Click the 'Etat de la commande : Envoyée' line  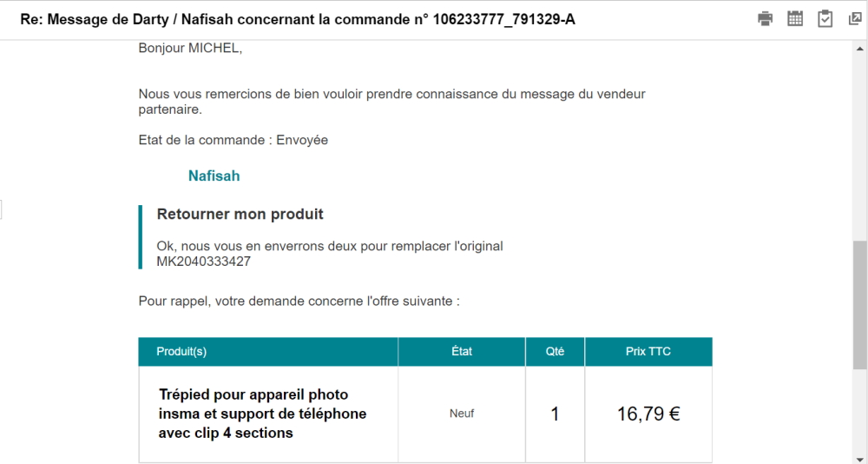click(x=233, y=140)
